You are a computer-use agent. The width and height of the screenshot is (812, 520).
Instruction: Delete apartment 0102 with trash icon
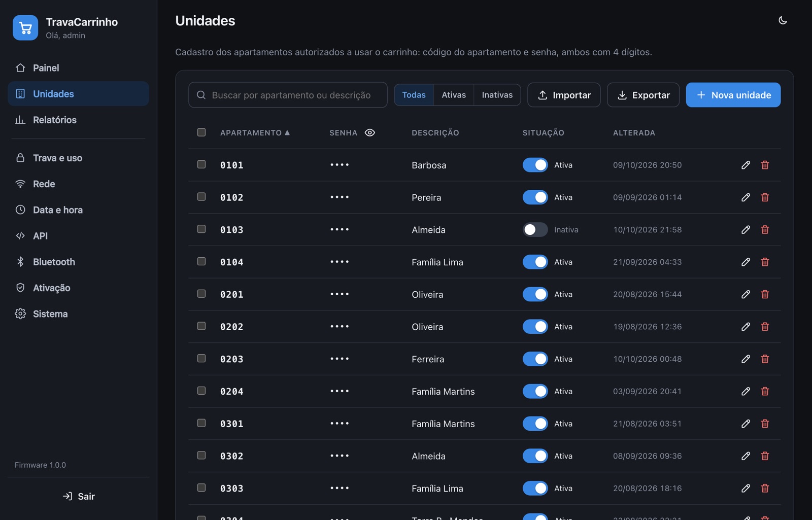point(765,197)
